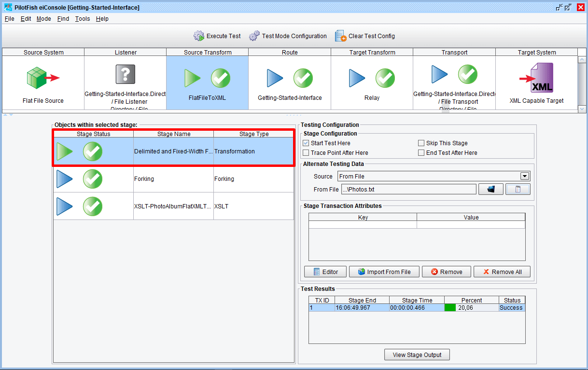Click the blue play arrow in the Route stage
Screen dimensions: 588x370
pos(275,78)
